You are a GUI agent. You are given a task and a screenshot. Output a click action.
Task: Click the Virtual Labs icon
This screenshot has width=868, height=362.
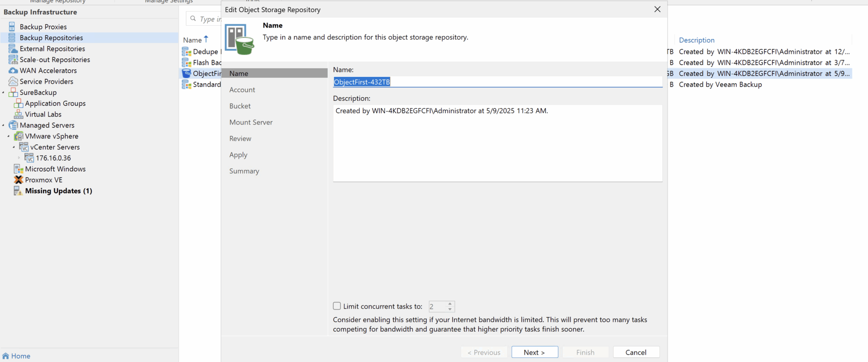19,114
